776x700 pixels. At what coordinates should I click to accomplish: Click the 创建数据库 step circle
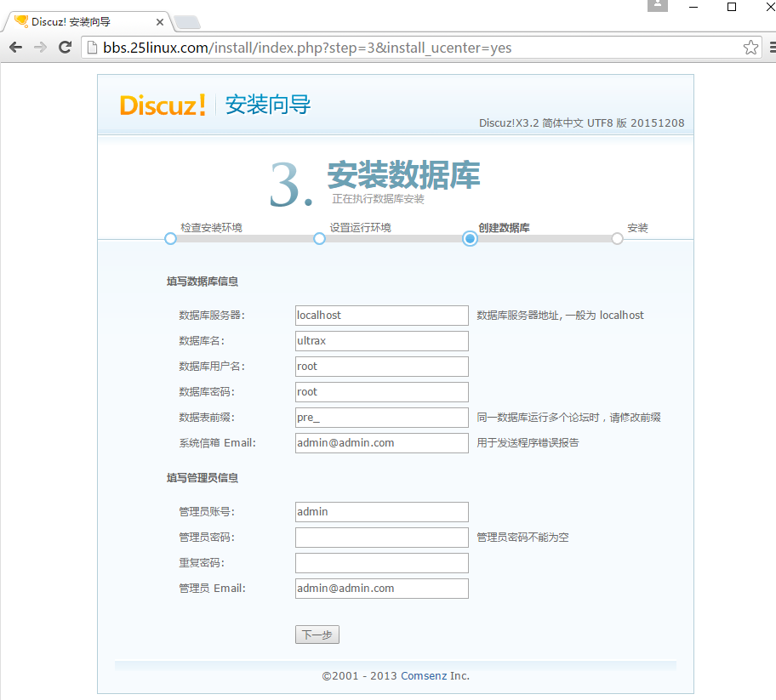coord(470,239)
